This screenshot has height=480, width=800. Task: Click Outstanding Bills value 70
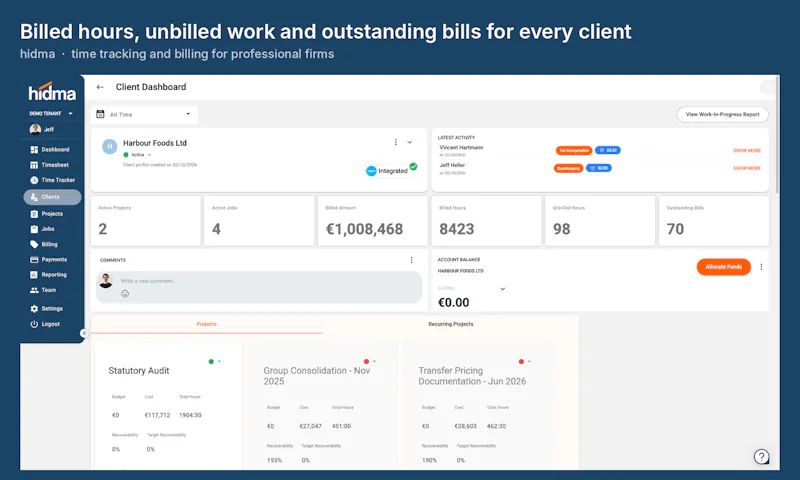[x=675, y=229]
